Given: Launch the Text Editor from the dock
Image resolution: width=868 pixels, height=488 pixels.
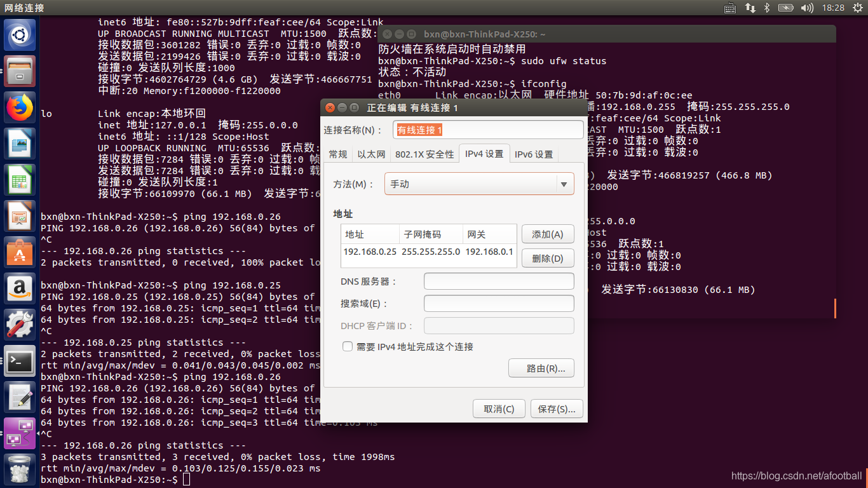Looking at the screenshot, I should pos(20,398).
